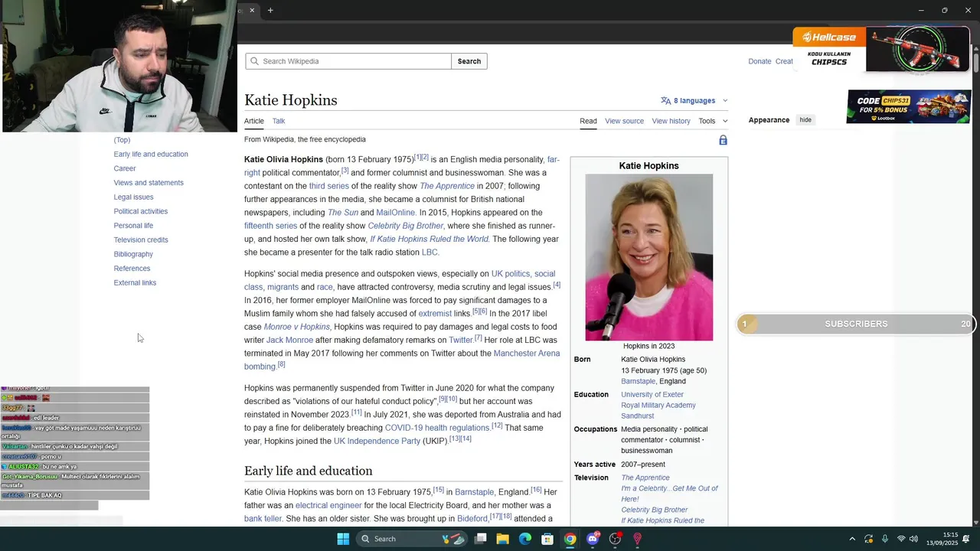Go to External links in contents
Screen dimensions: 980x551
click(x=135, y=282)
